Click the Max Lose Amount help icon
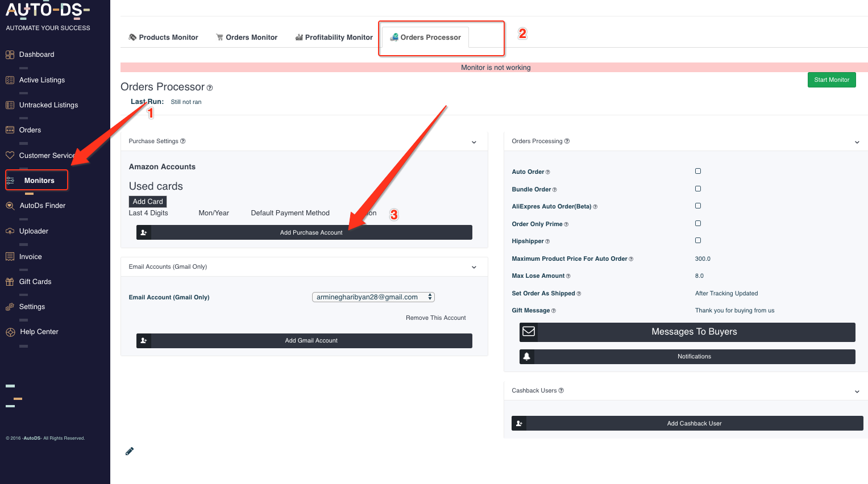The image size is (868, 484). [568, 276]
